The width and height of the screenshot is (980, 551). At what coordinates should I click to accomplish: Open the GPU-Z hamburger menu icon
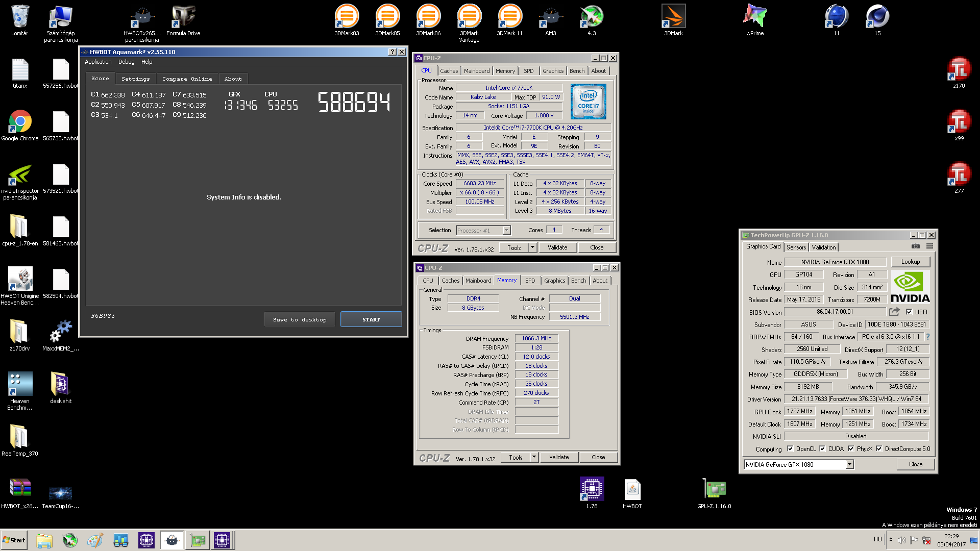[x=930, y=246]
